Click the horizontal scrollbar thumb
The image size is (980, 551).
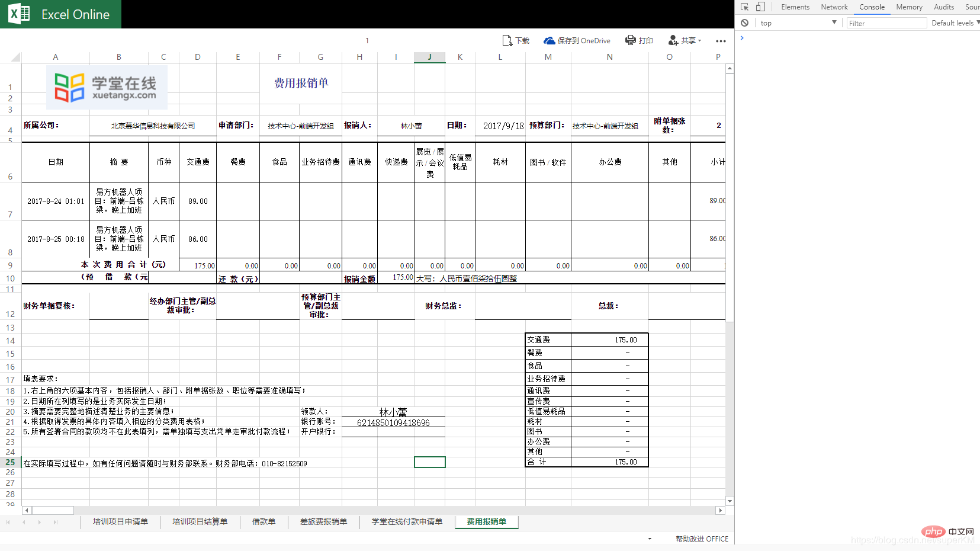coord(53,510)
